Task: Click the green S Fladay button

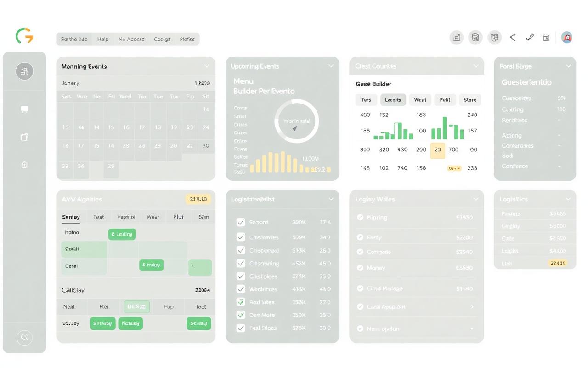Action: coord(102,323)
